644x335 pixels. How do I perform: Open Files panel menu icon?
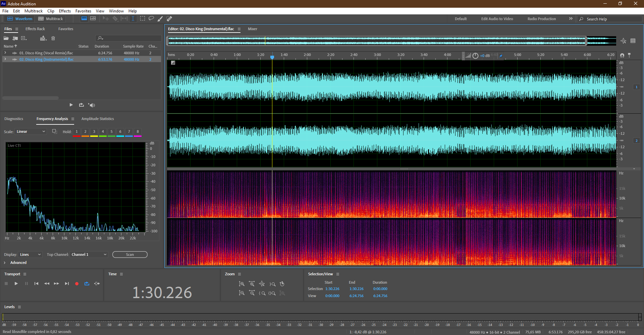tap(16, 29)
